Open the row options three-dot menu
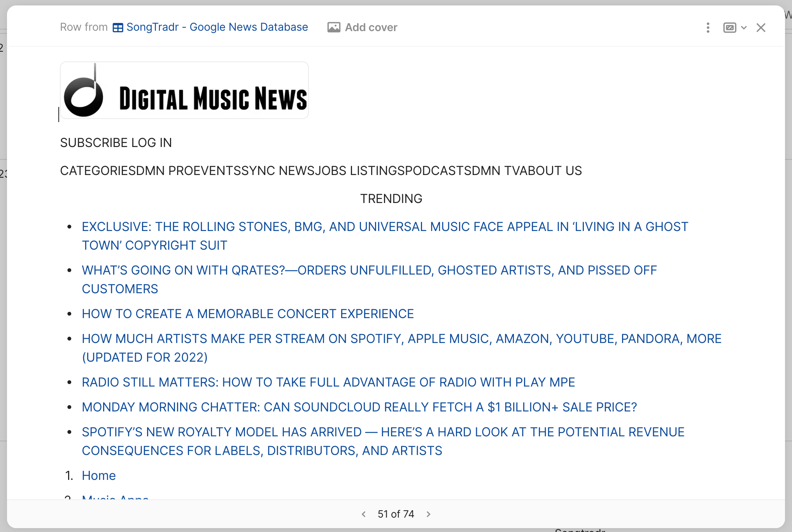The width and height of the screenshot is (792, 532). [708, 28]
